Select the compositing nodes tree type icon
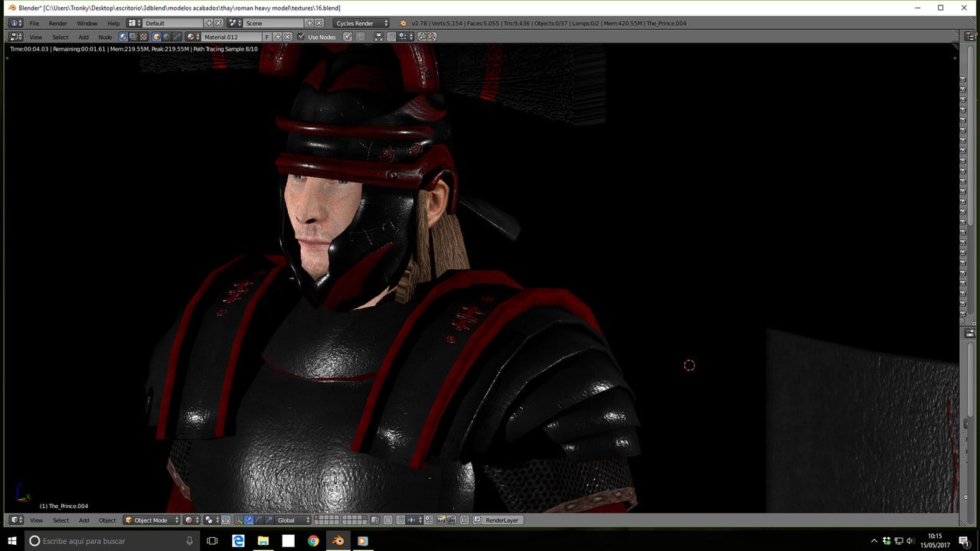 (x=133, y=37)
